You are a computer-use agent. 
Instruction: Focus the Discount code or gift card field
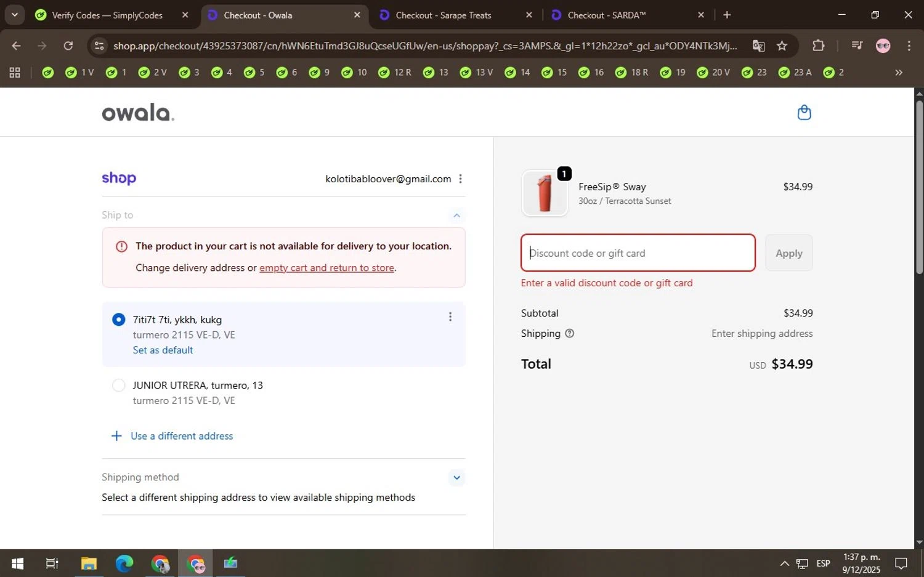(x=638, y=253)
